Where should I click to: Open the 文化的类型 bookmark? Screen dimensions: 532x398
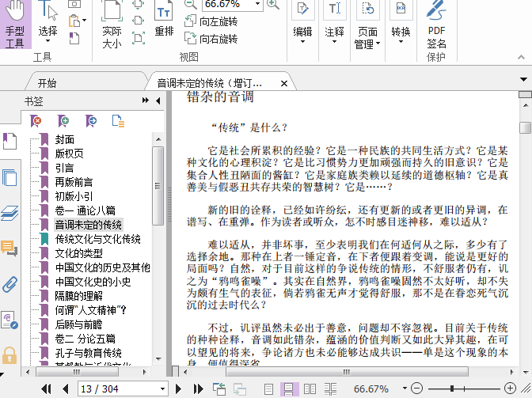tap(78, 253)
